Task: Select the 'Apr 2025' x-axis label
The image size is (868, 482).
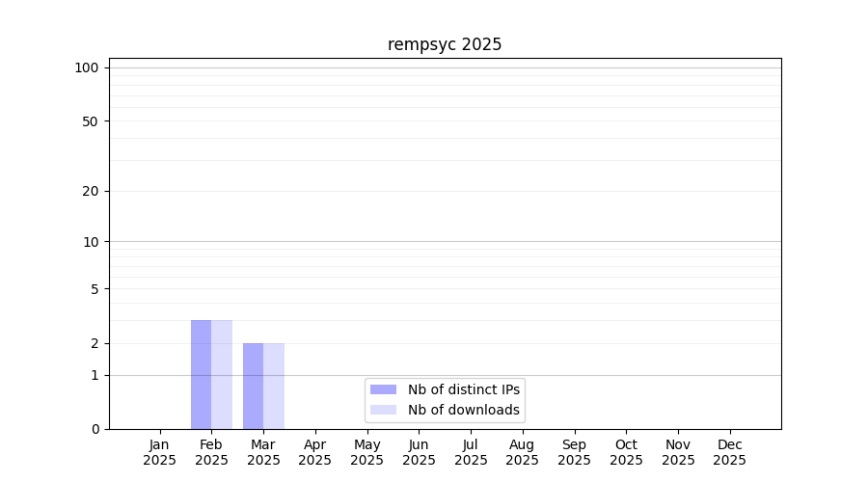Action: (315, 452)
